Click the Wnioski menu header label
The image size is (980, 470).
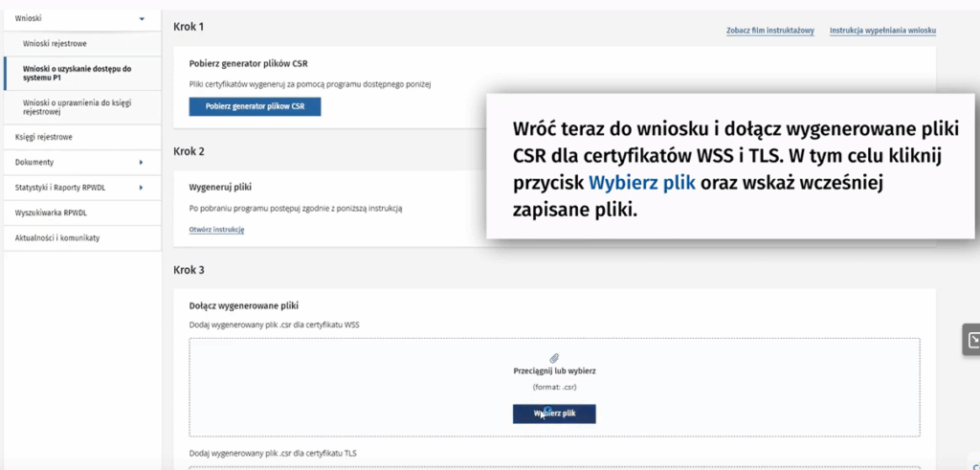tap(29, 18)
